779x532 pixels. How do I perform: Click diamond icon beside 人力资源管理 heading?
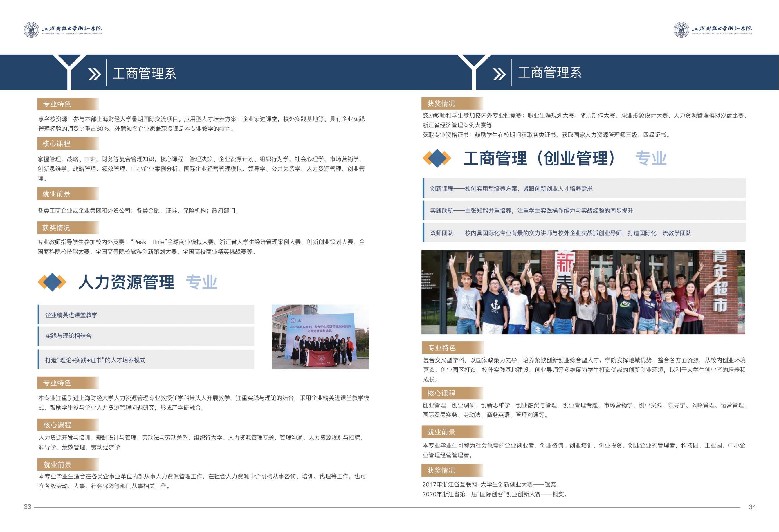(52, 282)
